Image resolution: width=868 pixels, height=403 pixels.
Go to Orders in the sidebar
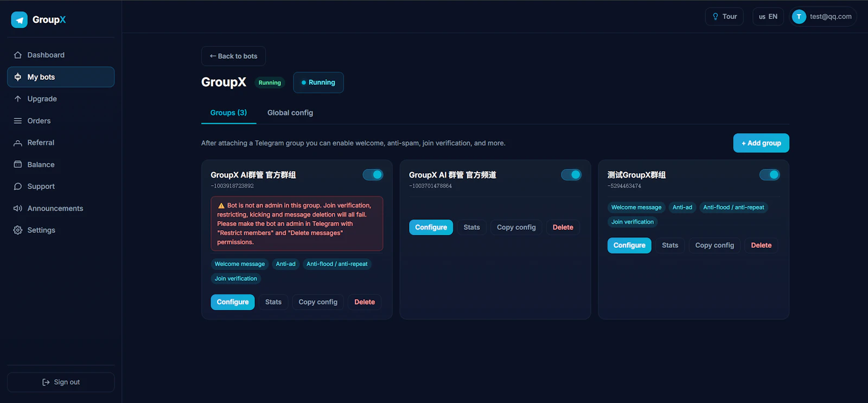[61, 121]
